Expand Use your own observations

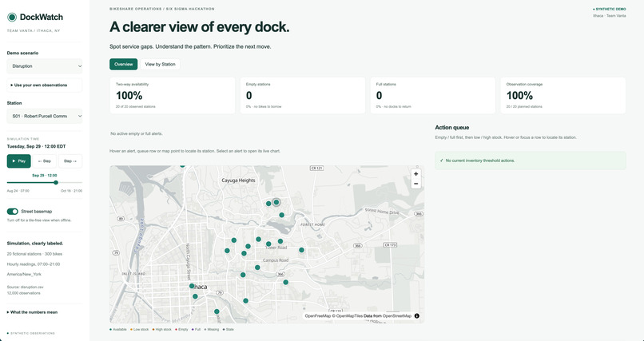click(45, 85)
